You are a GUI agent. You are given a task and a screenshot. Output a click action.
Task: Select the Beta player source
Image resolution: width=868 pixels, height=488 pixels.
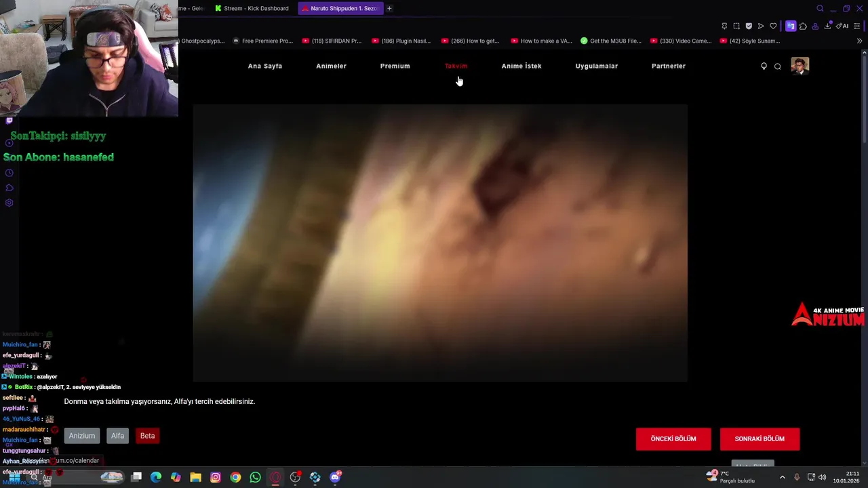[x=147, y=436]
